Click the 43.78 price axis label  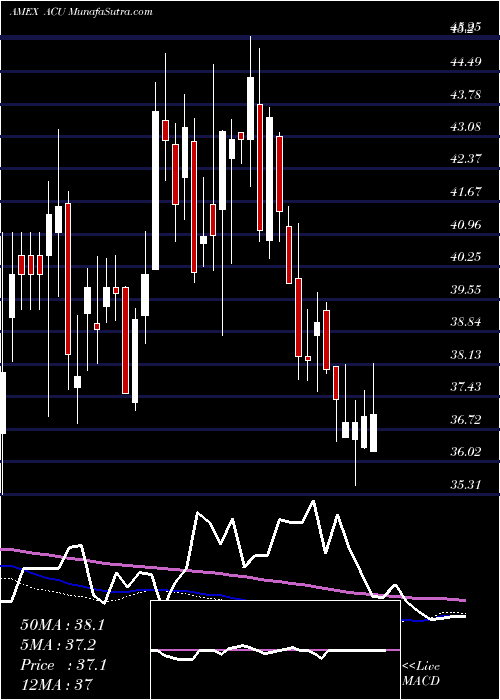(466, 94)
